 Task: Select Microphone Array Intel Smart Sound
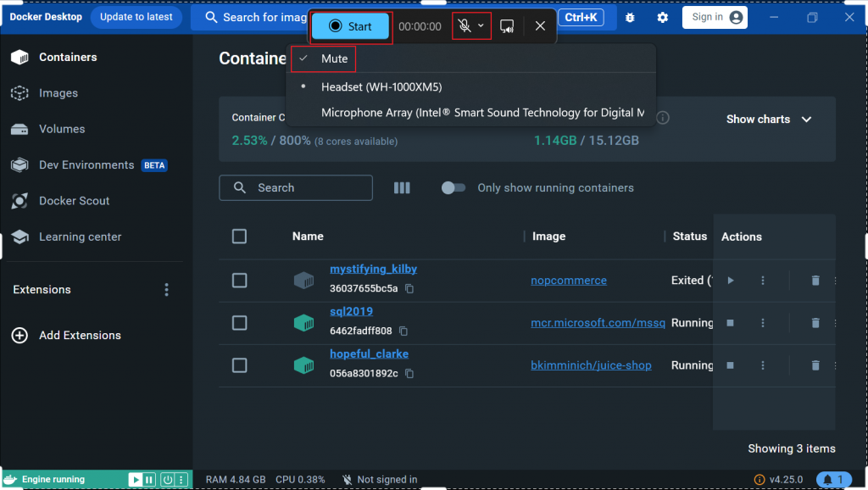[482, 113]
